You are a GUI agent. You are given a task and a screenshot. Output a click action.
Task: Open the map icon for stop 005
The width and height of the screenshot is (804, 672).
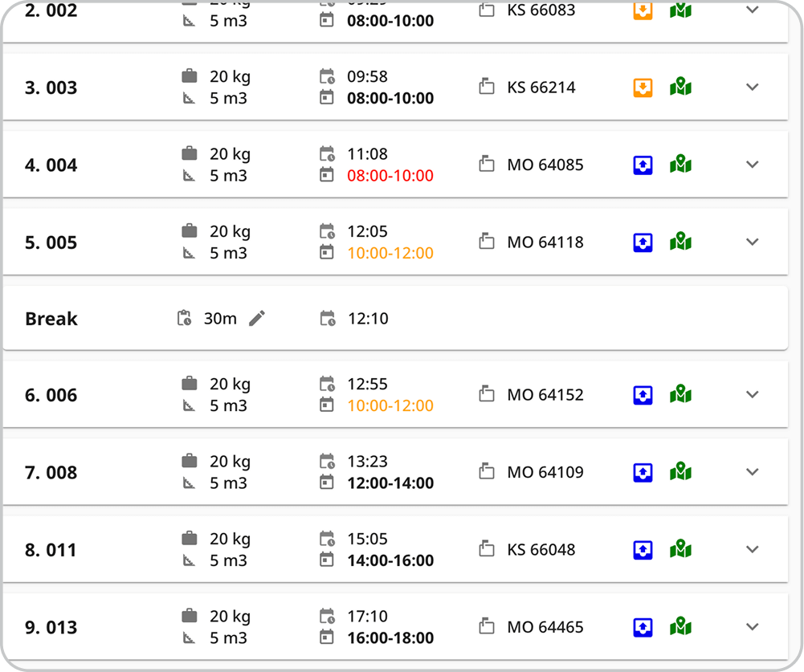point(681,242)
